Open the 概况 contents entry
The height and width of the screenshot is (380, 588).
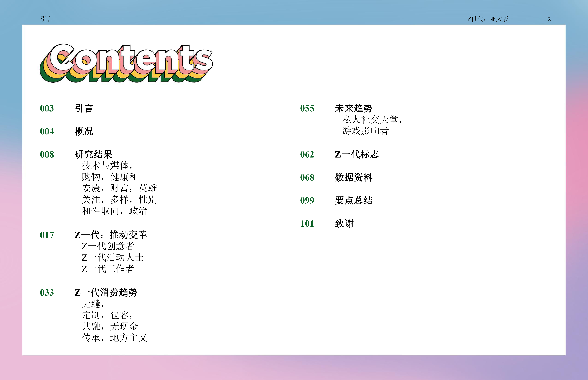[84, 131]
